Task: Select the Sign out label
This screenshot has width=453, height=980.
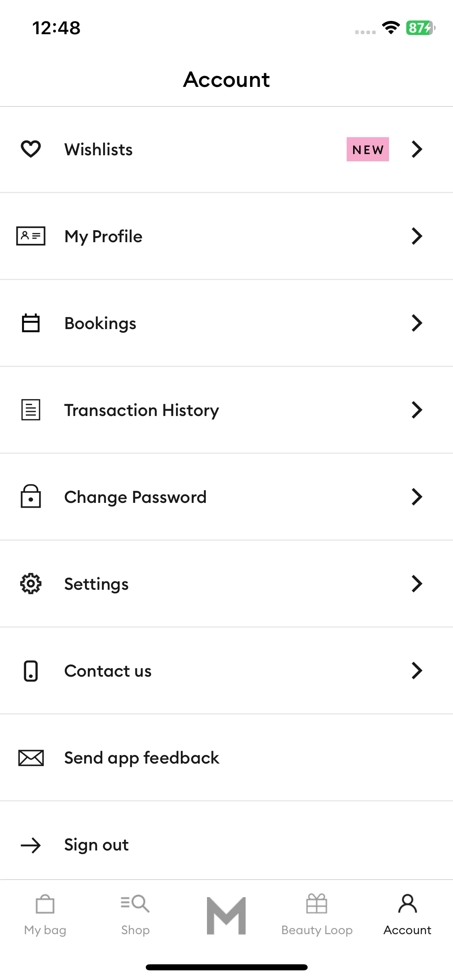Action: click(97, 845)
